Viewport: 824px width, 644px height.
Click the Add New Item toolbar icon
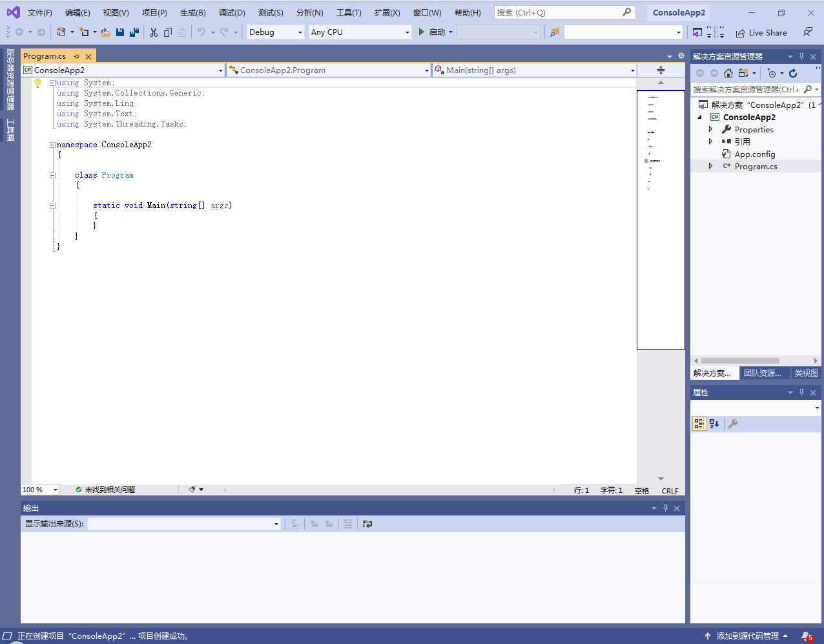(x=84, y=32)
